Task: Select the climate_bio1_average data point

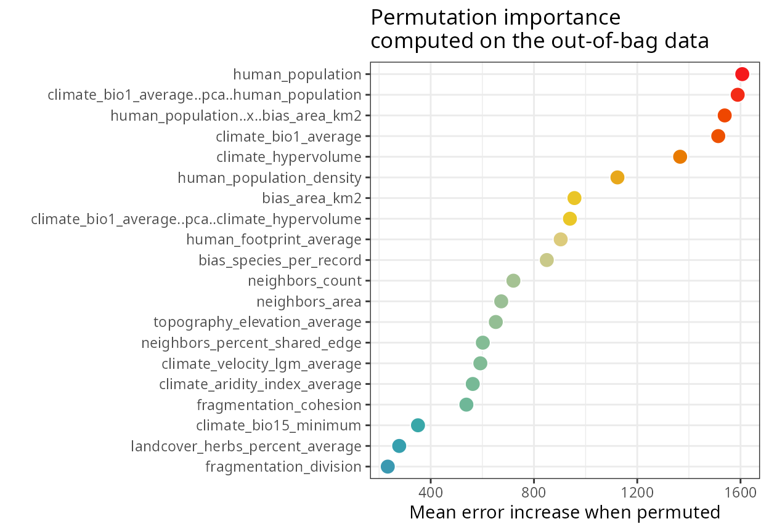Action: tap(718, 136)
